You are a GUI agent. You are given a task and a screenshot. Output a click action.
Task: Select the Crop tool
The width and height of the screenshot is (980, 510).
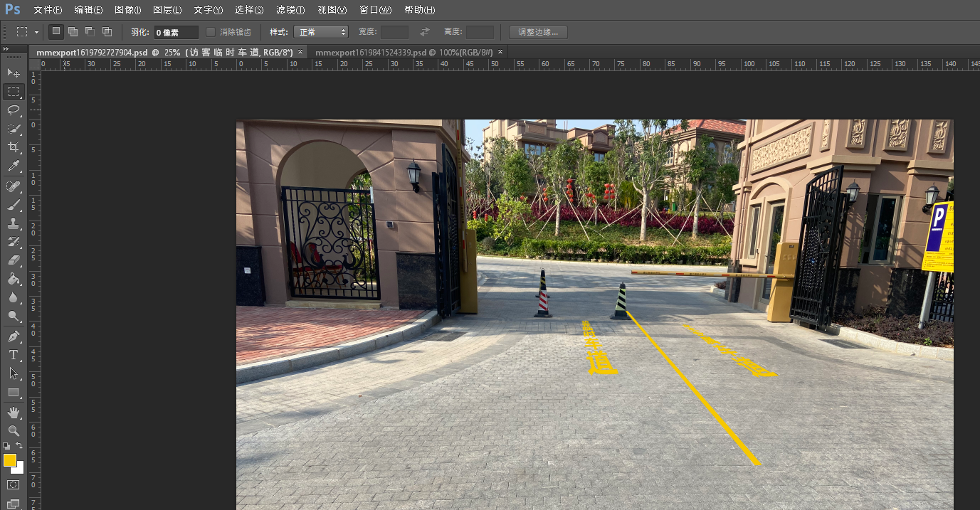[x=14, y=147]
